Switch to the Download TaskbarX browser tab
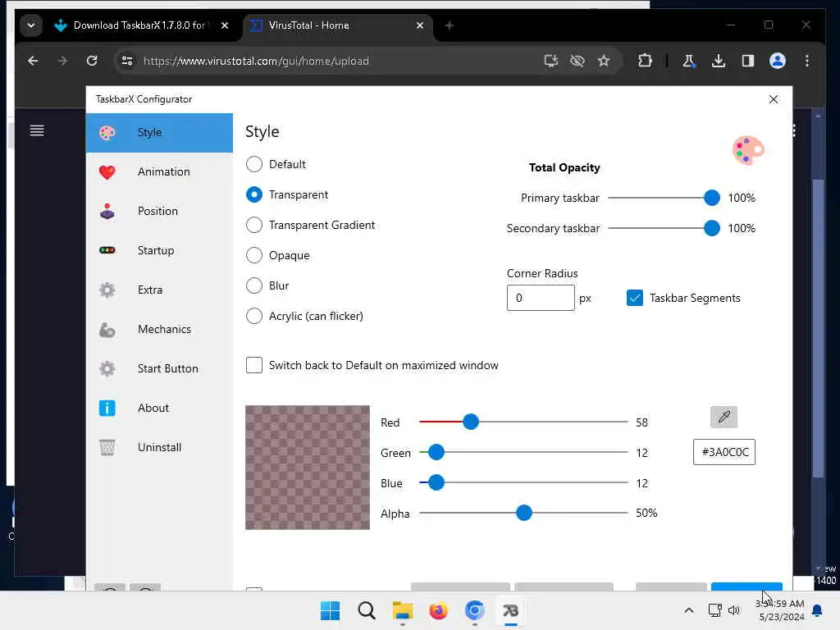The height and width of the screenshot is (630, 840). tap(141, 25)
